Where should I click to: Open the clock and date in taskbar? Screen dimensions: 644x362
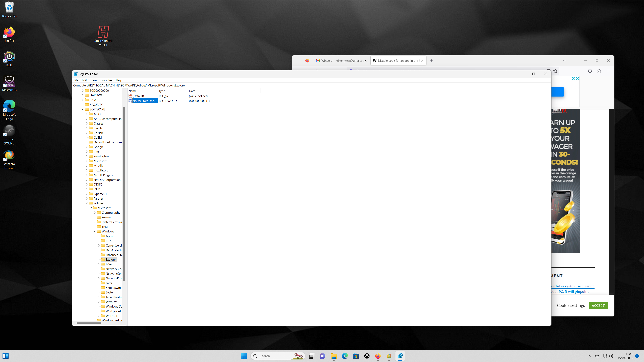click(625, 356)
